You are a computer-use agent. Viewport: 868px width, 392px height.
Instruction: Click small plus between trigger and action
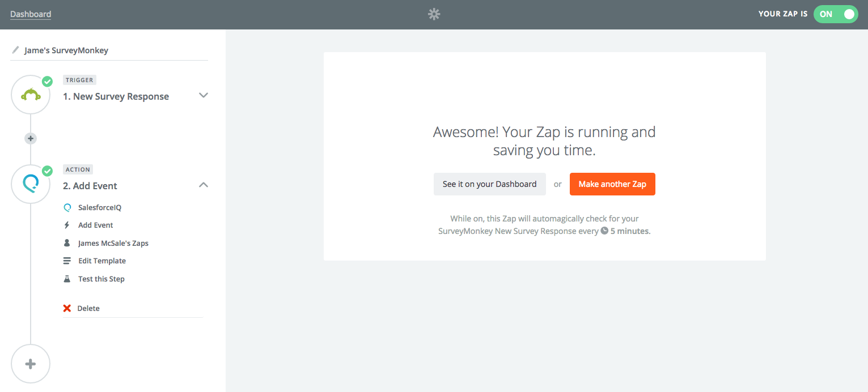[x=31, y=138]
